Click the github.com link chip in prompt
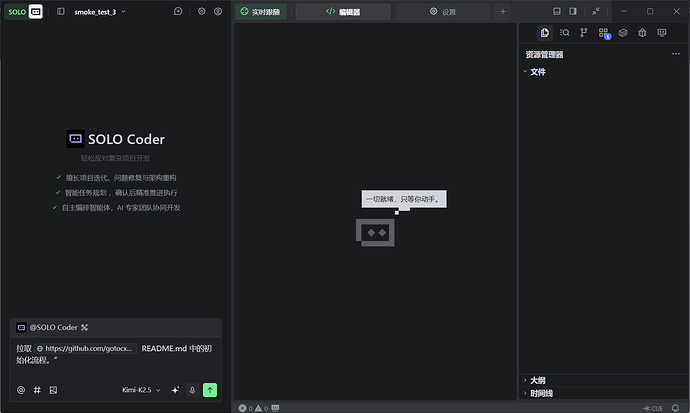 85,348
